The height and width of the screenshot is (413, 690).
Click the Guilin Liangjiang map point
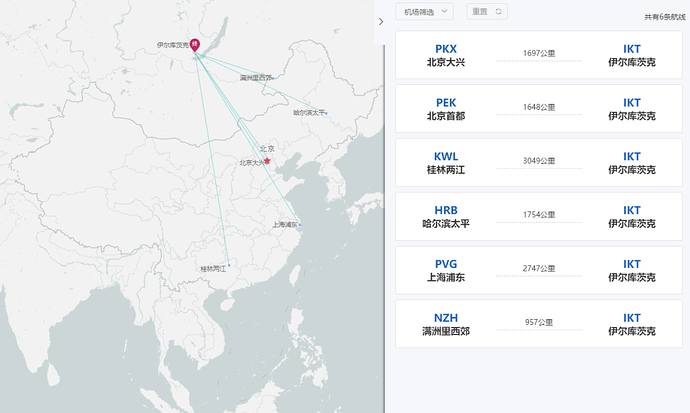pyautogui.click(x=229, y=267)
